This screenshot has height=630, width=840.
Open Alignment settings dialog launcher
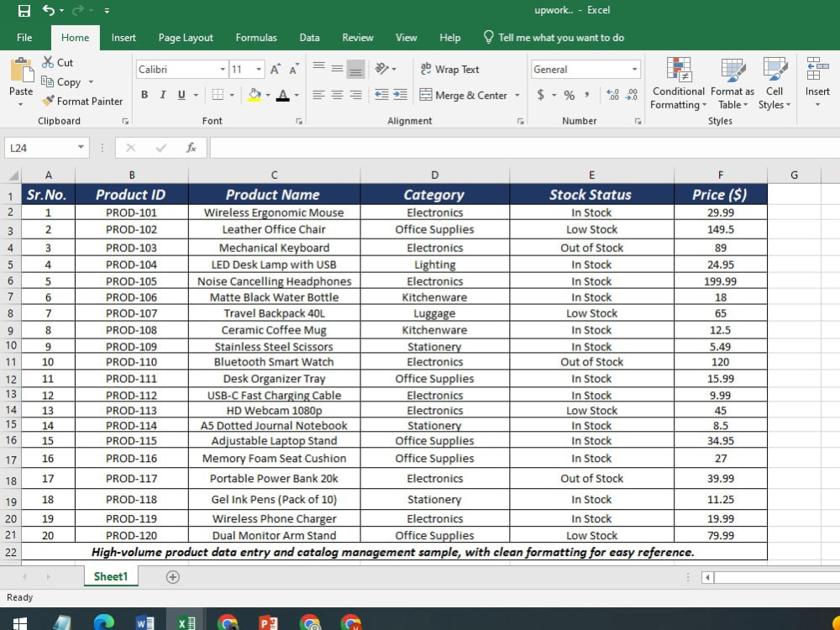(x=520, y=122)
